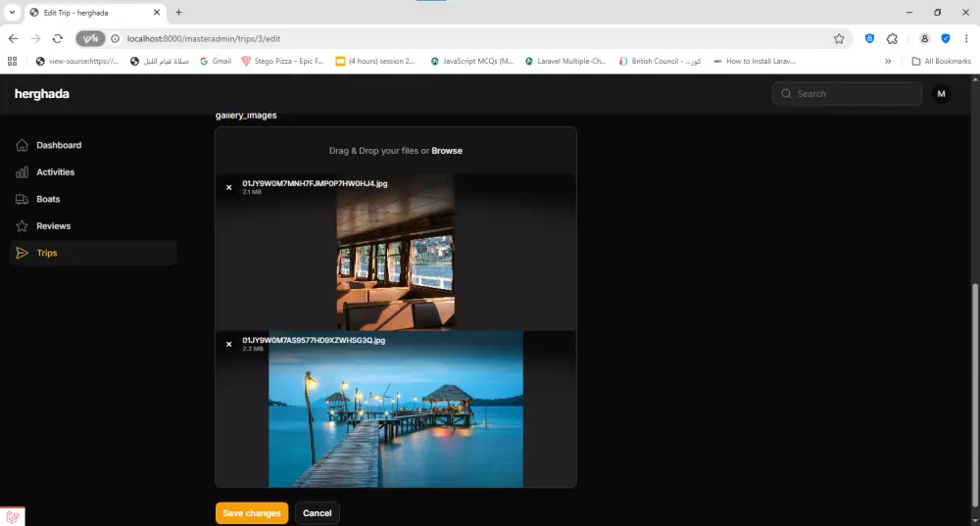The width and height of the screenshot is (980, 526).
Task: Click the Browse link in upload area
Action: [x=447, y=151]
